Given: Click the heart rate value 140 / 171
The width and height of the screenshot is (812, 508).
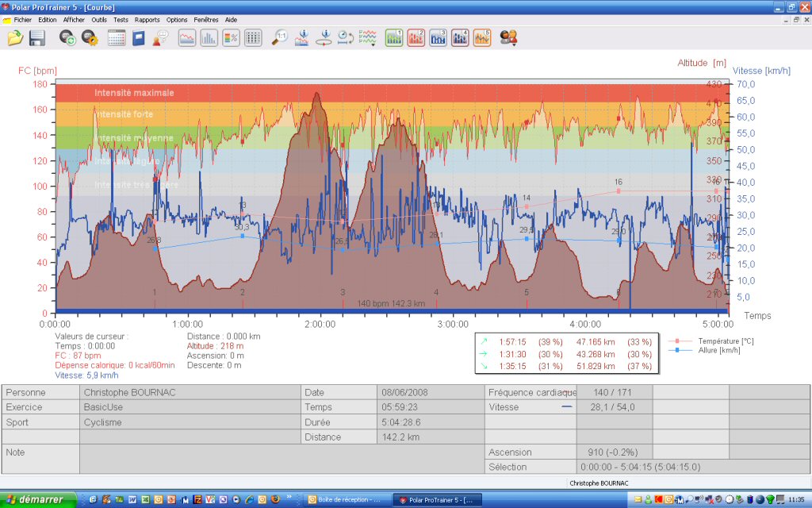Looking at the screenshot, I should pos(612,392).
